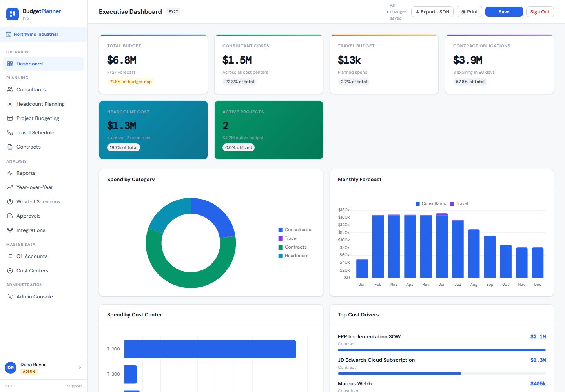565x392 pixels.
Task: Open the Consultants planning page
Action: (x=44, y=89)
